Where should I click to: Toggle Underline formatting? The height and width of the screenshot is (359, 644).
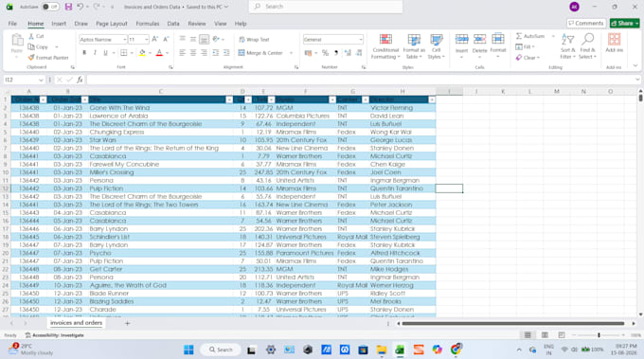(105, 53)
